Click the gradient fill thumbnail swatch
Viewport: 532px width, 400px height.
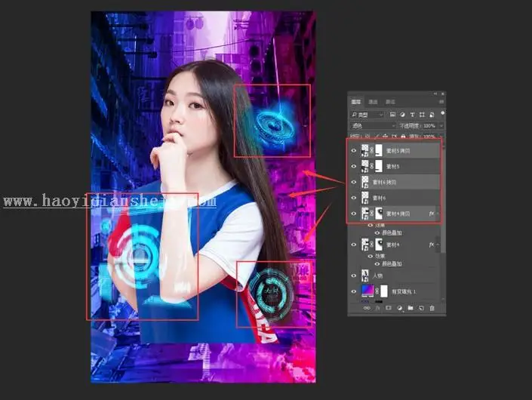tap(367, 291)
